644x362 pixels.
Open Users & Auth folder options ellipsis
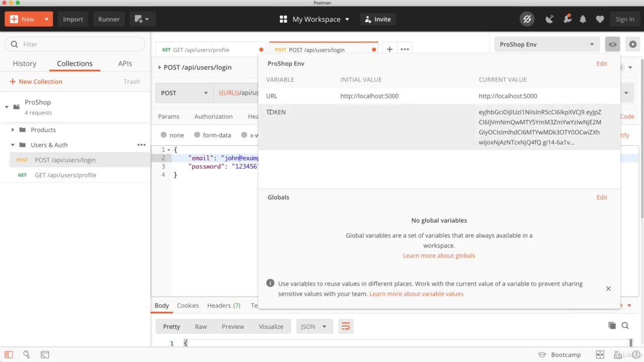click(x=141, y=145)
